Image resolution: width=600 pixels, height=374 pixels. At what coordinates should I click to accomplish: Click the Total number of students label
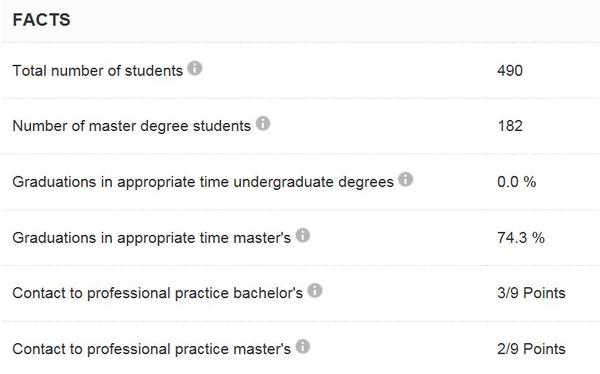pyautogui.click(x=98, y=71)
